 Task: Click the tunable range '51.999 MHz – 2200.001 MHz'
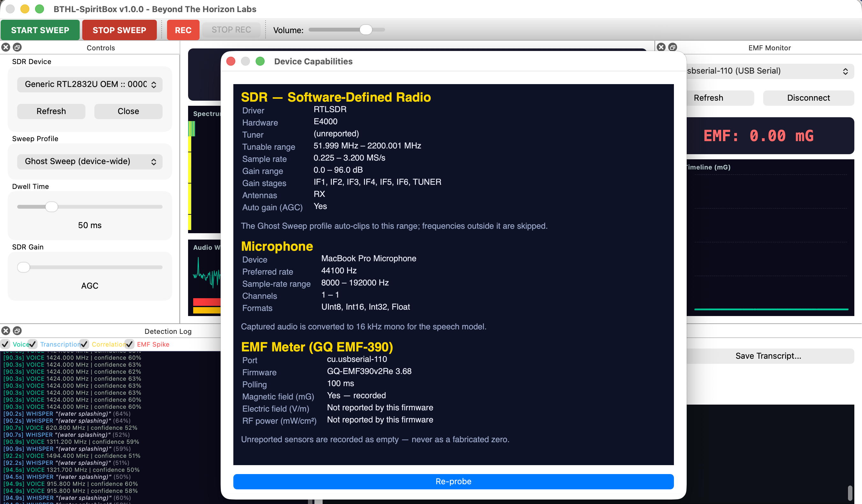pos(367,146)
